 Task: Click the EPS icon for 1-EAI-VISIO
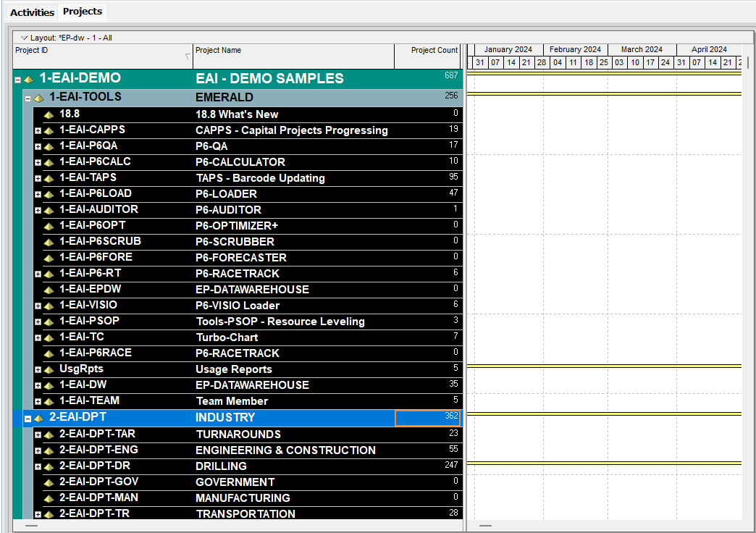49,306
